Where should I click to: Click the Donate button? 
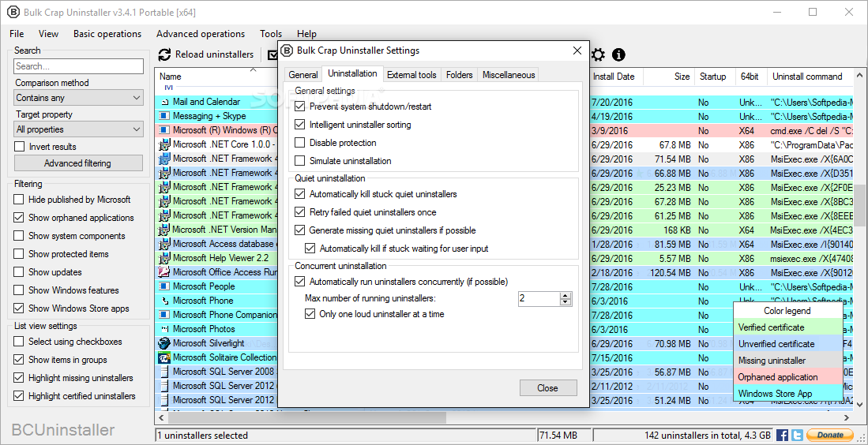[830, 435]
